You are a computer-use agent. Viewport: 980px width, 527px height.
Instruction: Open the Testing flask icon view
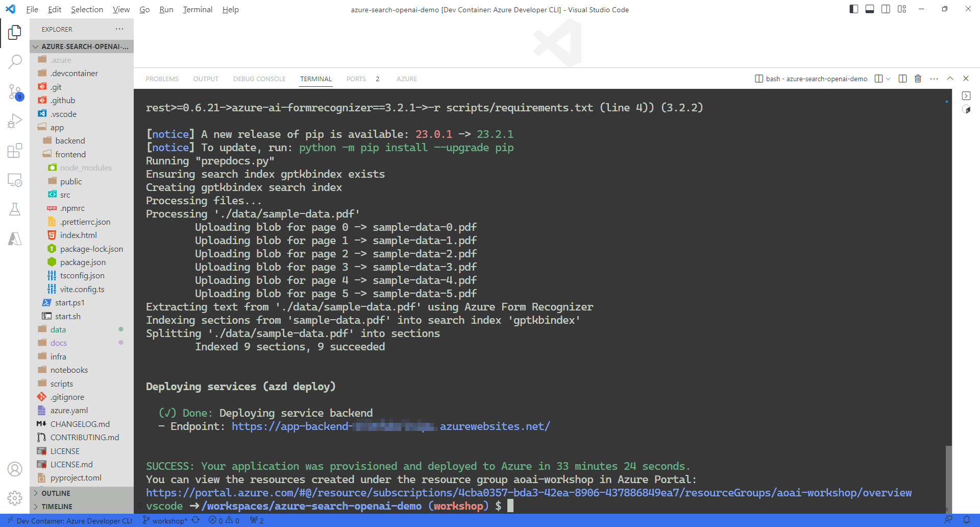click(x=15, y=209)
